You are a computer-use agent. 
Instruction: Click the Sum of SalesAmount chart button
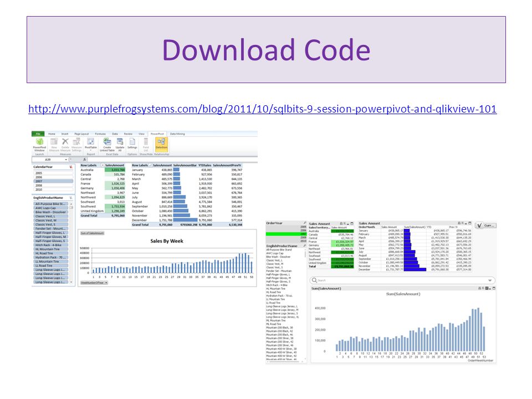[93, 233]
